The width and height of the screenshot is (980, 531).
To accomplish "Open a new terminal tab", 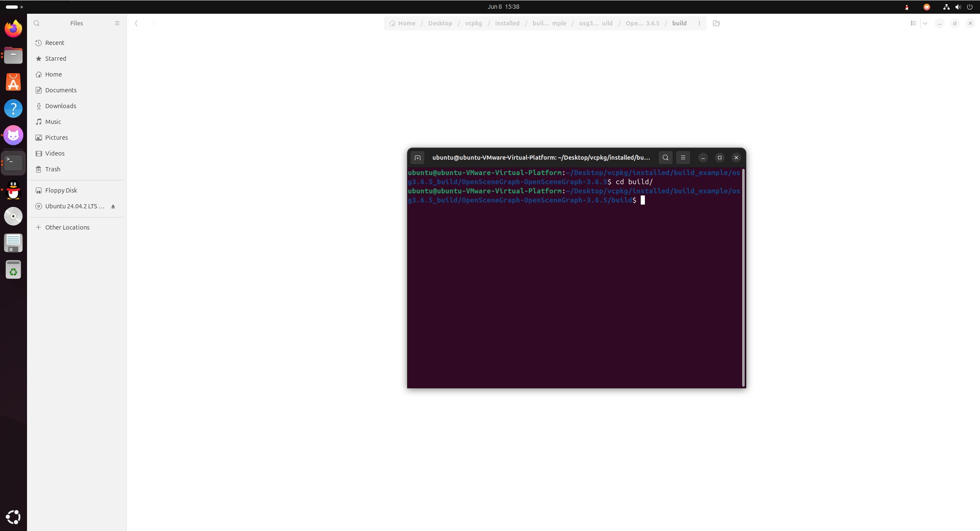I will (x=417, y=158).
